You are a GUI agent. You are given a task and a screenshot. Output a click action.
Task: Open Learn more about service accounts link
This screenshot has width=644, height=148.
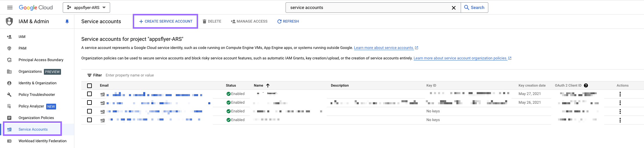pos(383,48)
